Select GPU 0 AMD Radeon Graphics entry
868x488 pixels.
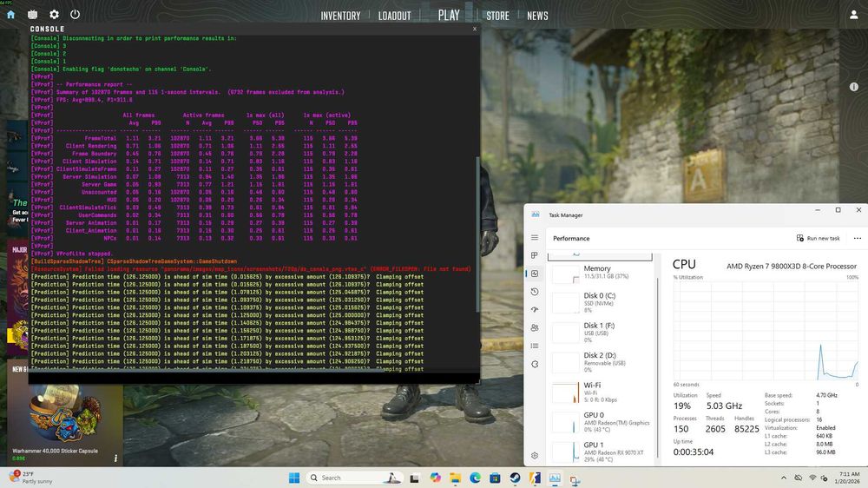[602, 422]
